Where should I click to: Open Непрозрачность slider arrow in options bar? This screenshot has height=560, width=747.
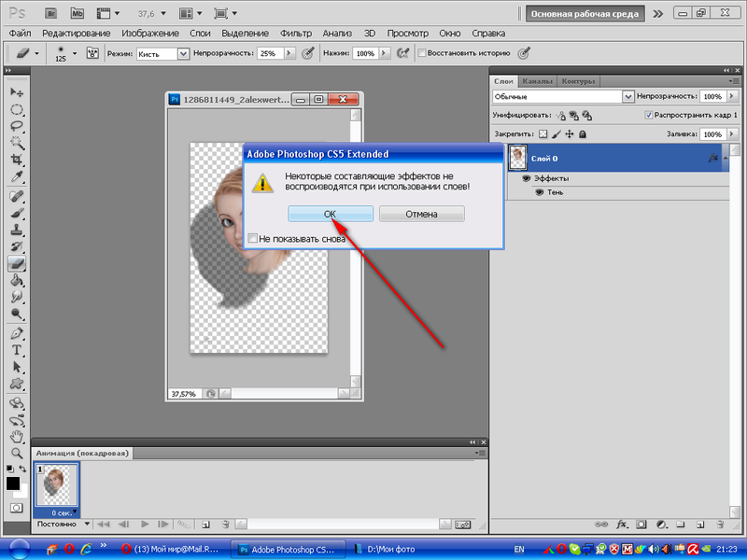coord(289,53)
